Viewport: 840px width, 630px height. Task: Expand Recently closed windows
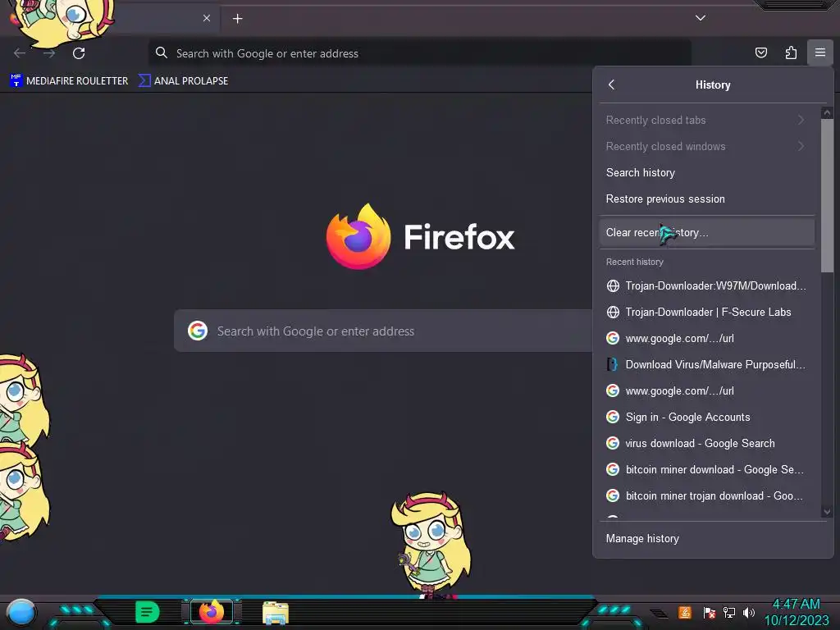706,146
